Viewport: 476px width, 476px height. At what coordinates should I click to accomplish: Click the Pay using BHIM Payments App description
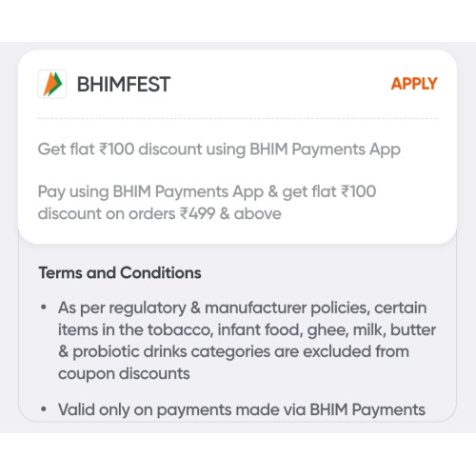coord(207,203)
